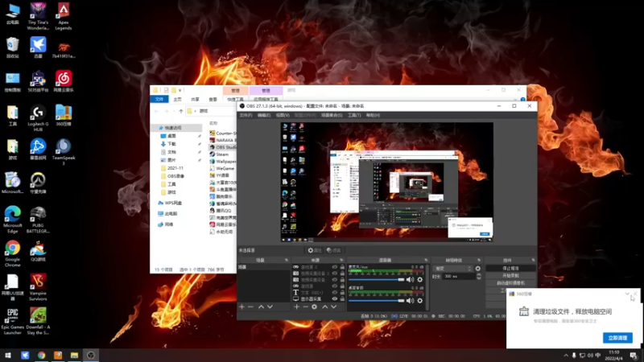Pop out the 混音器 dock panel

coord(426,260)
